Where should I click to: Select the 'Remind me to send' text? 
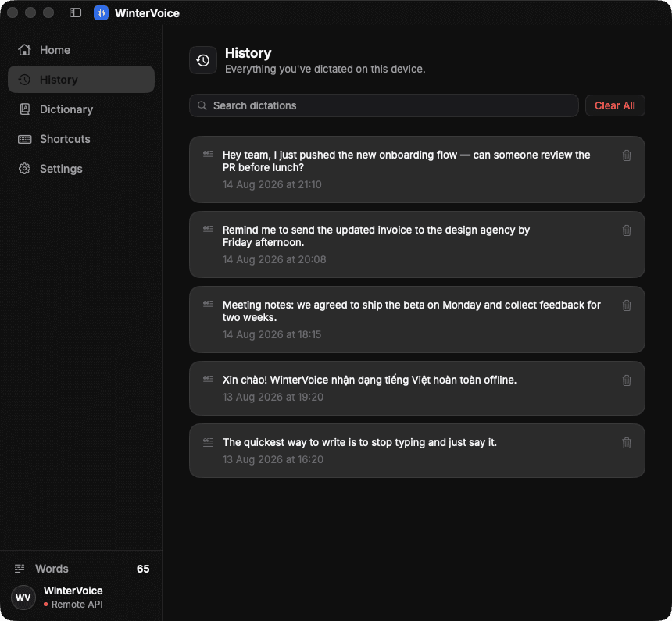click(x=377, y=236)
